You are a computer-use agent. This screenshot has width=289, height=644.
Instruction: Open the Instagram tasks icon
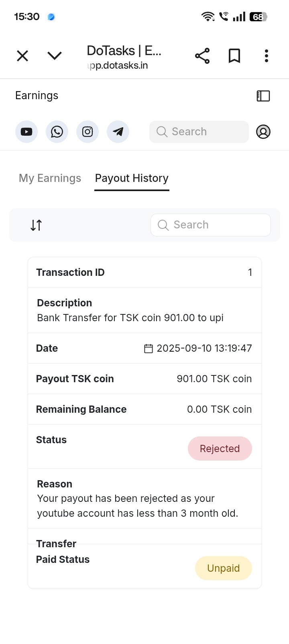88,132
